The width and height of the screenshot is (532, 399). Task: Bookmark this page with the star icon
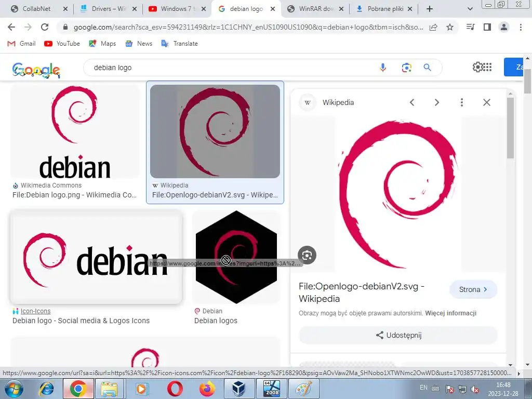pyautogui.click(x=450, y=27)
